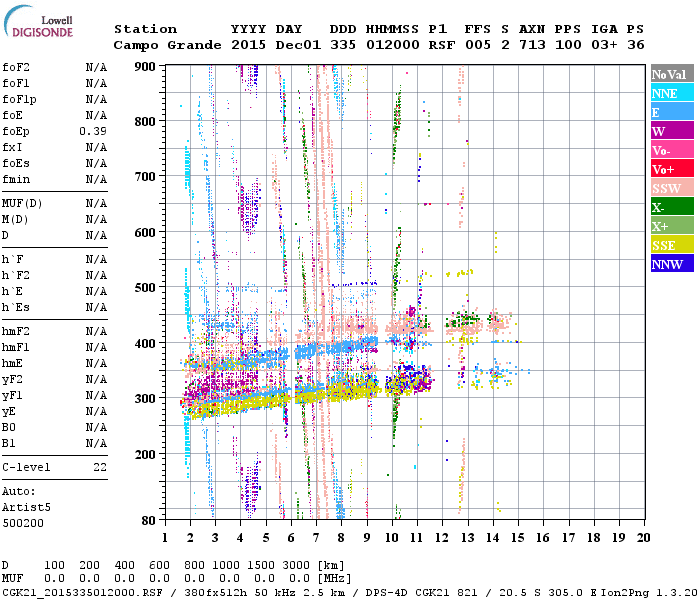The height and width of the screenshot is (600, 700).
Task: Select the E blue legend swatch
Action: tap(672, 112)
